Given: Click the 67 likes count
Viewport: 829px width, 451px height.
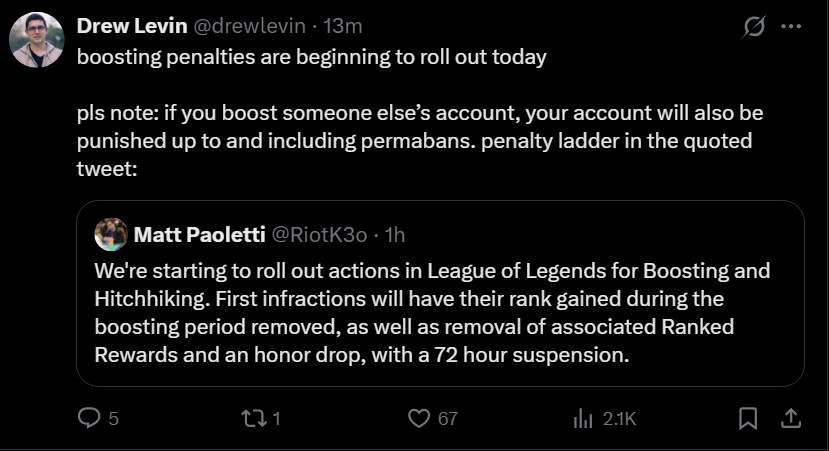Looking at the screenshot, I should click(447, 419).
